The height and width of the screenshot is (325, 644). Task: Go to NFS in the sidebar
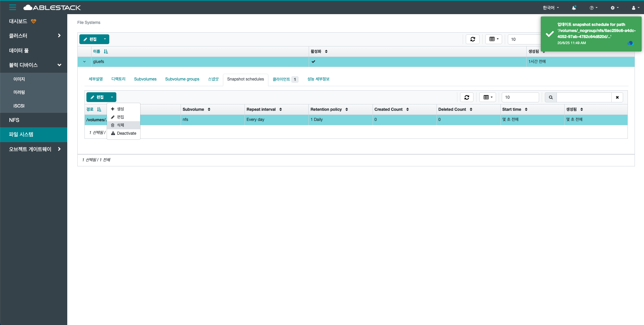pyautogui.click(x=14, y=120)
